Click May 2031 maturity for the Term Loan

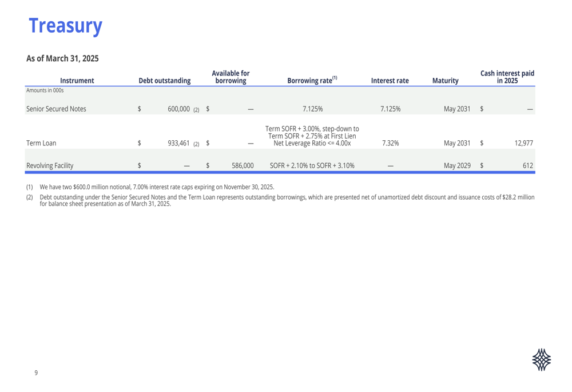[x=457, y=143]
